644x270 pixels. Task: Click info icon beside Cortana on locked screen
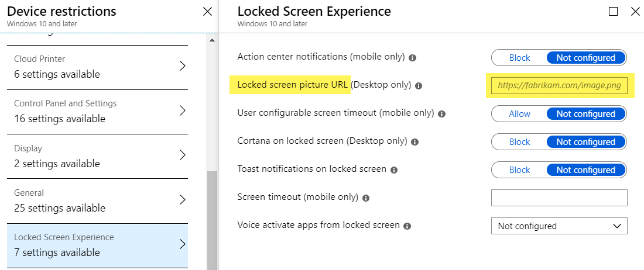point(415,142)
